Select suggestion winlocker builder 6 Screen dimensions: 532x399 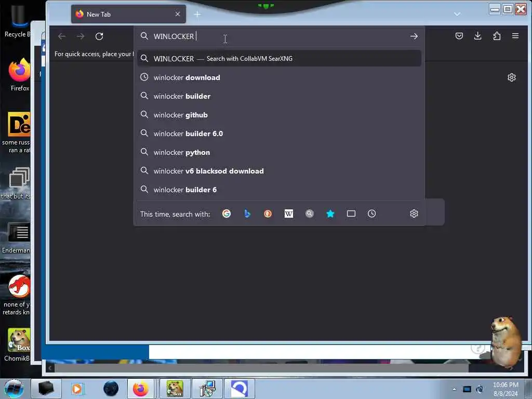click(x=279, y=190)
